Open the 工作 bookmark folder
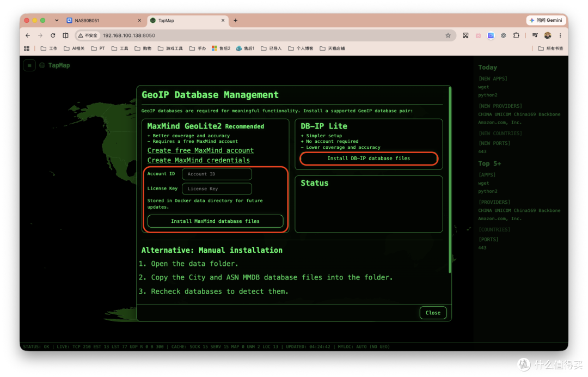The width and height of the screenshot is (588, 377). [x=49, y=48]
